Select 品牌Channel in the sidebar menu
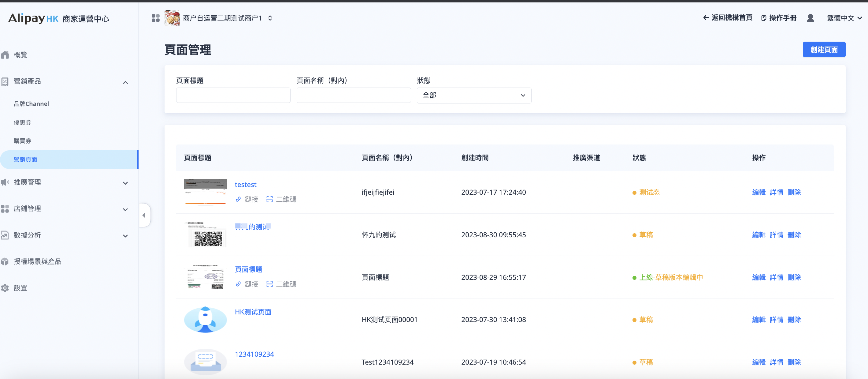Viewport: 868px width, 379px height. pyautogui.click(x=31, y=104)
